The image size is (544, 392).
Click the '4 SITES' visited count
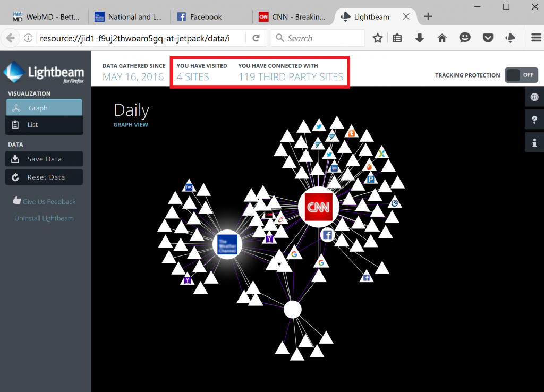point(193,76)
